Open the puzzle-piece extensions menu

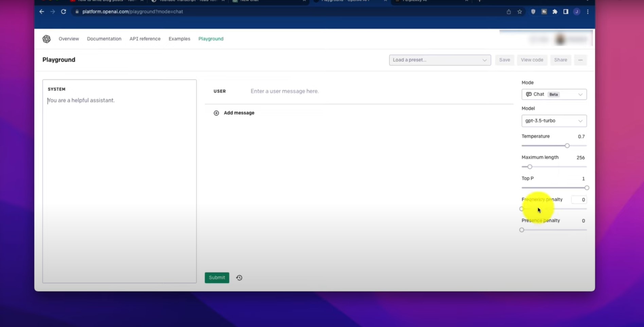[555, 12]
